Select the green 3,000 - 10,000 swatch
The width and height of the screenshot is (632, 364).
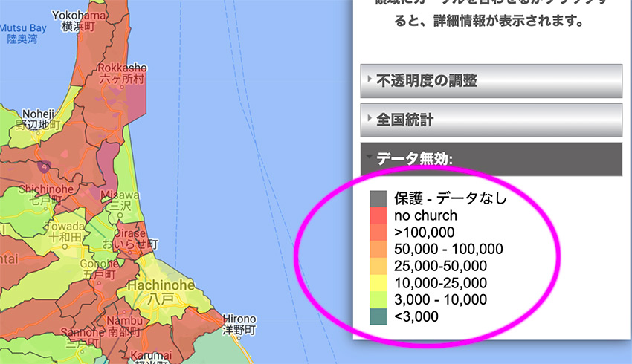[378, 299]
